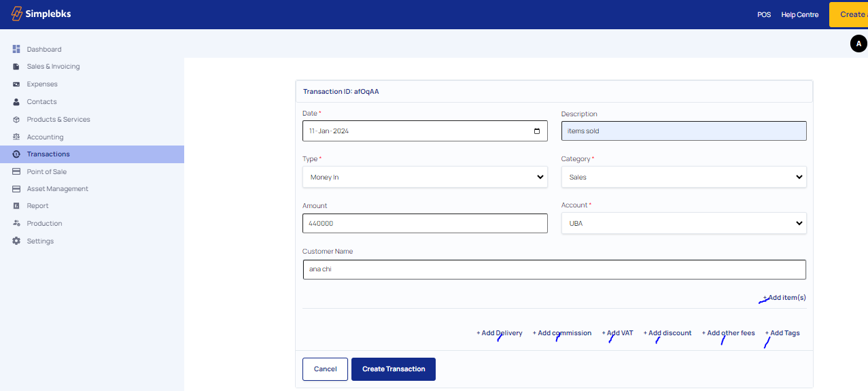Go to Point of Sale in sidebar

click(46, 171)
